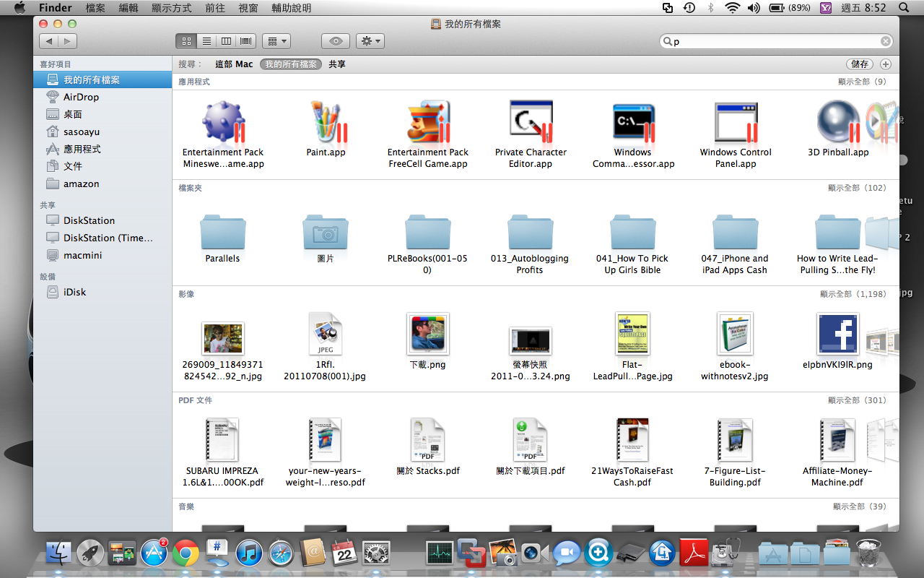Open the gear action menu
Image resolution: width=924 pixels, height=578 pixels.
click(370, 41)
